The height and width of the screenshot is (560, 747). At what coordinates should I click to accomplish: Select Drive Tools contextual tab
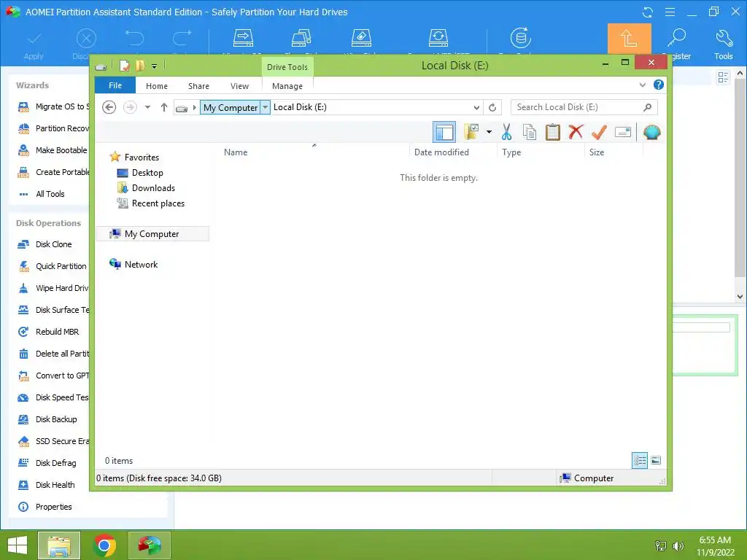[x=287, y=66]
